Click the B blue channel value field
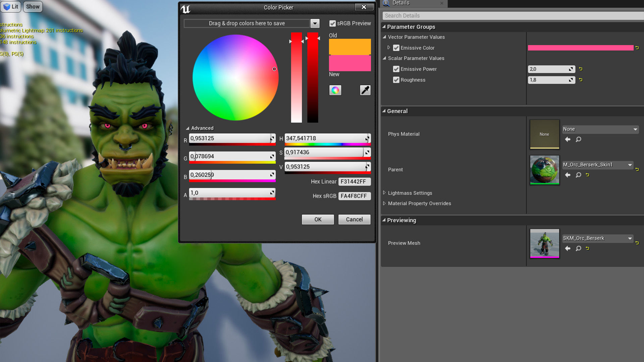This screenshot has width=644, height=362. point(232,175)
